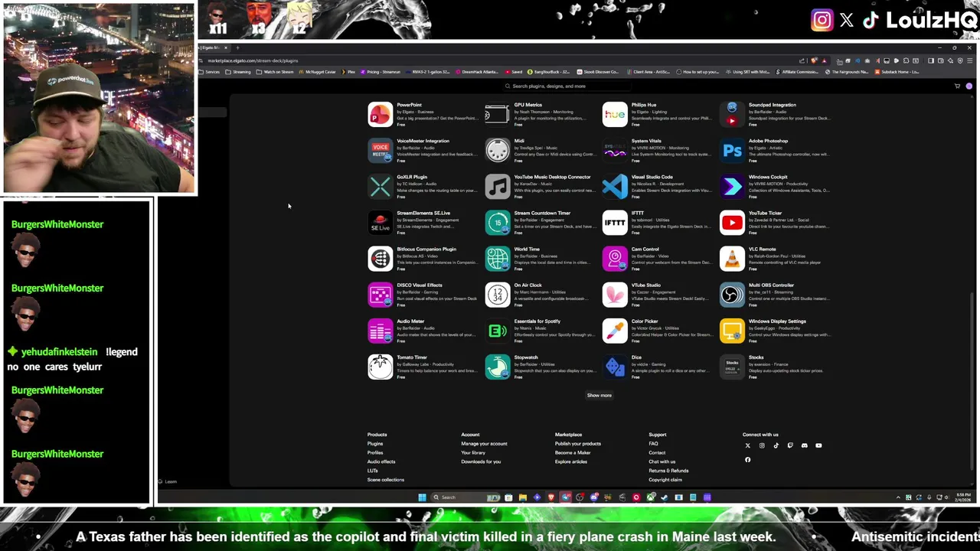This screenshot has height=551, width=980.
Task: Select YouTube Music Desktop Connector icon
Action: 497,186
